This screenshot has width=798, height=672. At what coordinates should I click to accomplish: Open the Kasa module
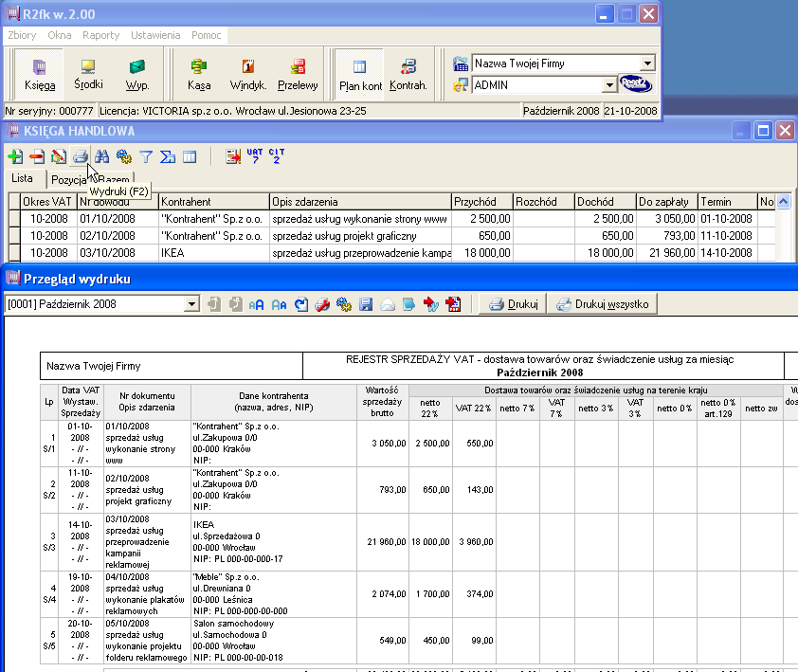(x=199, y=74)
